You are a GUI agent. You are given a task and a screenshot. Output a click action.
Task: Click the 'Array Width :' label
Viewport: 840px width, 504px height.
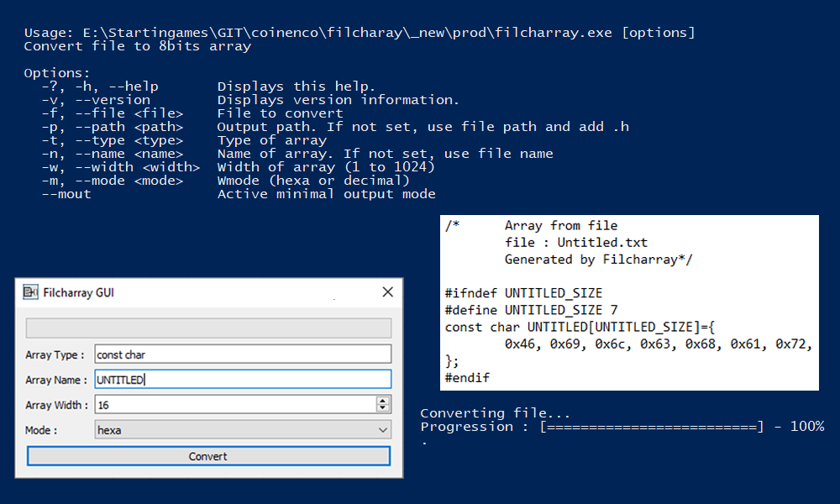56,406
